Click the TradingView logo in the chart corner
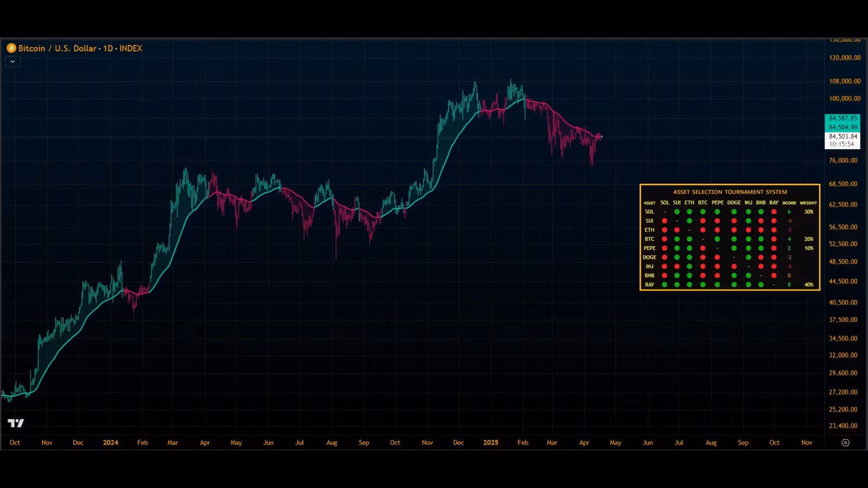Image resolution: width=868 pixels, height=488 pixels. click(16, 423)
